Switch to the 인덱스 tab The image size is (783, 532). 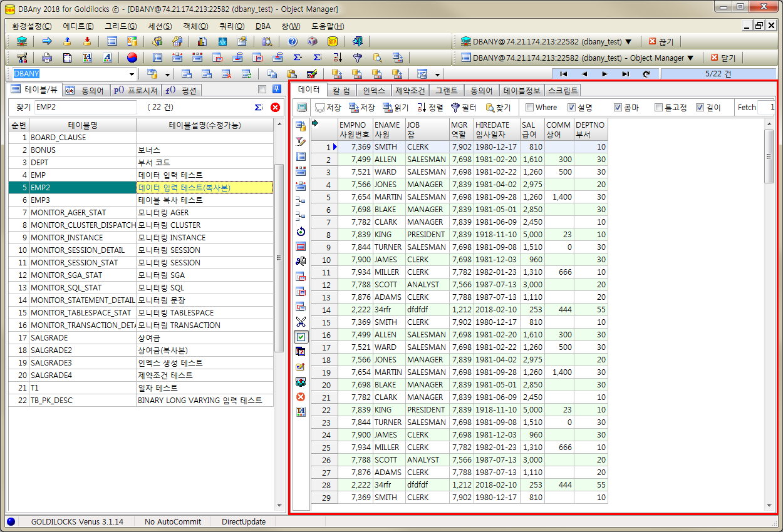tap(374, 90)
